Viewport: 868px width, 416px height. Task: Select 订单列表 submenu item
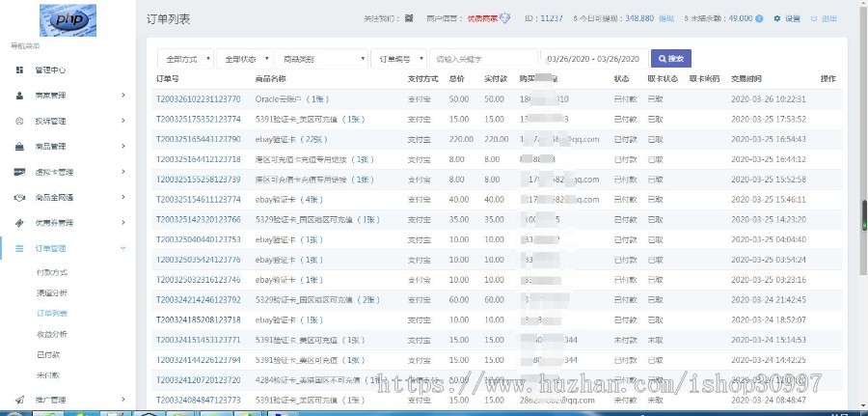click(x=52, y=314)
